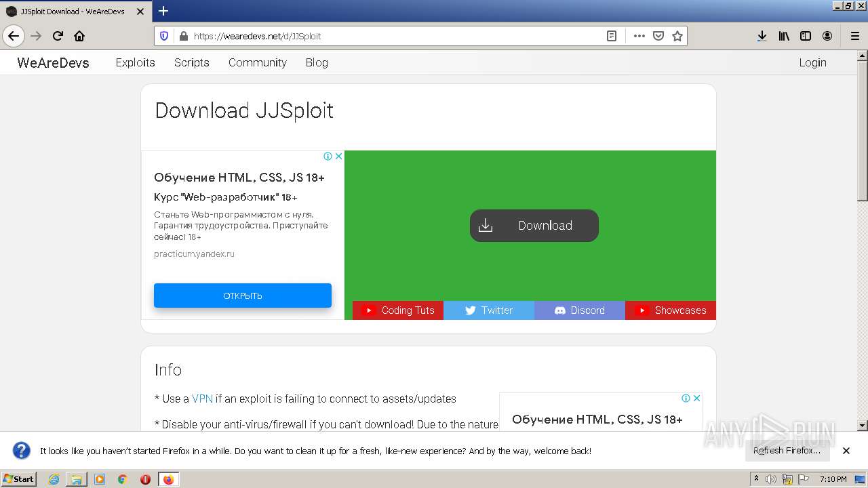Dismiss the Firefox notification bar
The width and height of the screenshot is (868, 488).
tap(846, 451)
